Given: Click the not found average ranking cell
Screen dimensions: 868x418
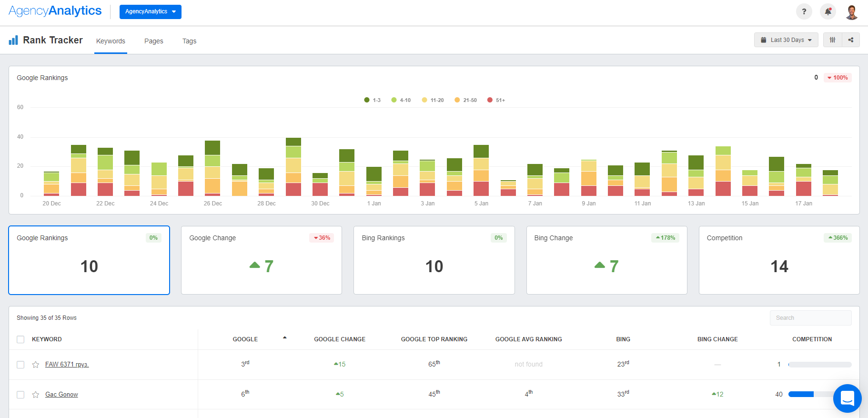Looking at the screenshot, I should coord(528,364).
